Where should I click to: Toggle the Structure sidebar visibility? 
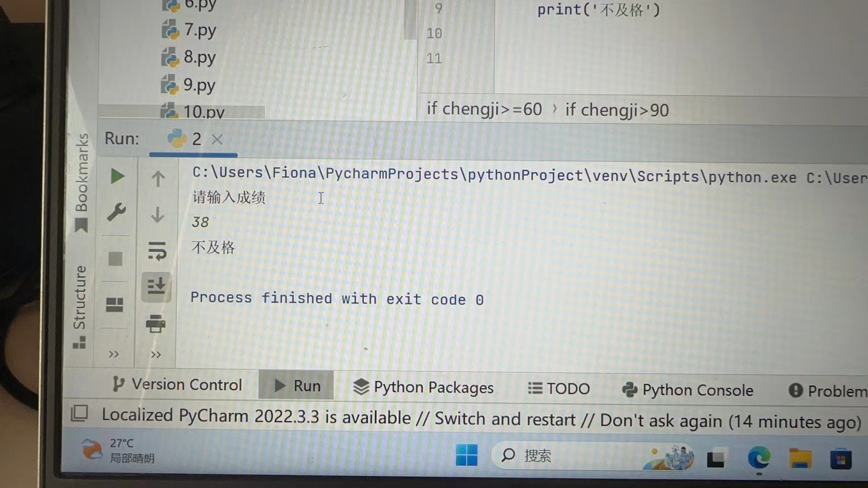78,304
